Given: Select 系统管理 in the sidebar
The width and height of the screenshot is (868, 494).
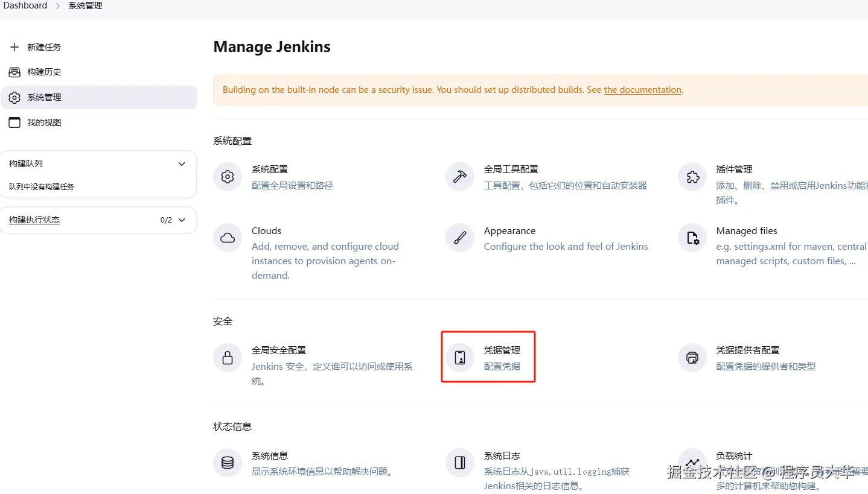Looking at the screenshot, I should coord(98,98).
